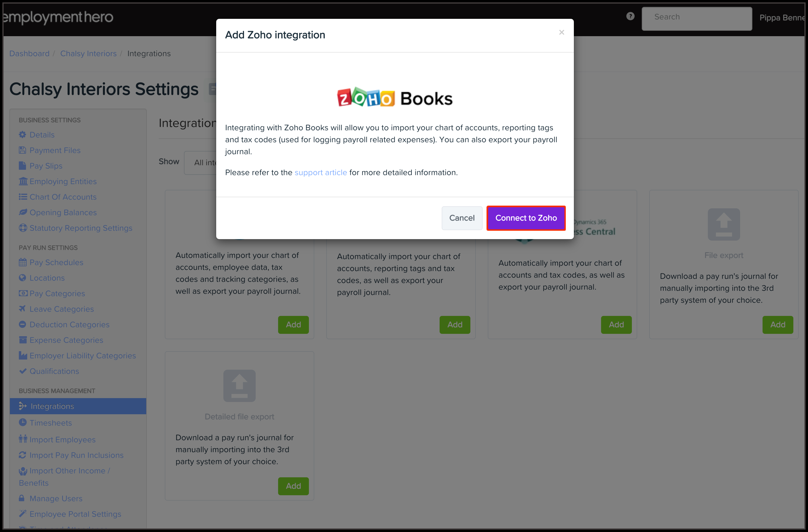Go to the Dashboard breadcrumb

(x=29, y=53)
